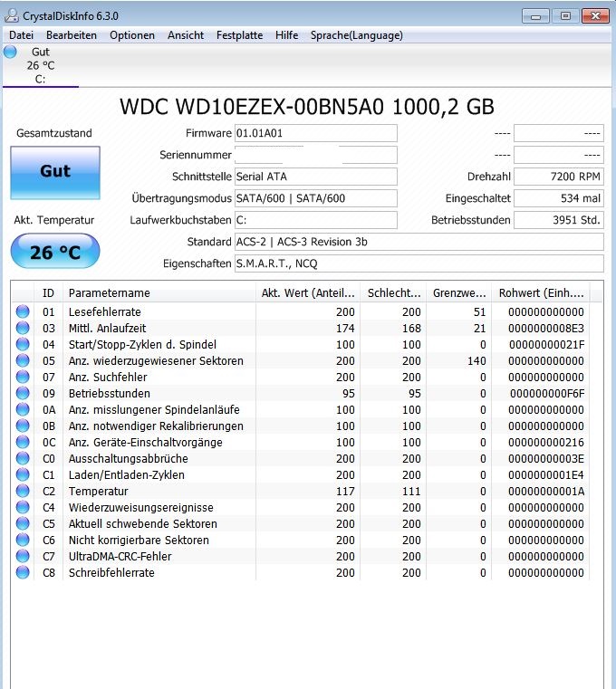This screenshot has height=689, width=616.
Task: Open the Bearbeiten menu
Action: 72,35
